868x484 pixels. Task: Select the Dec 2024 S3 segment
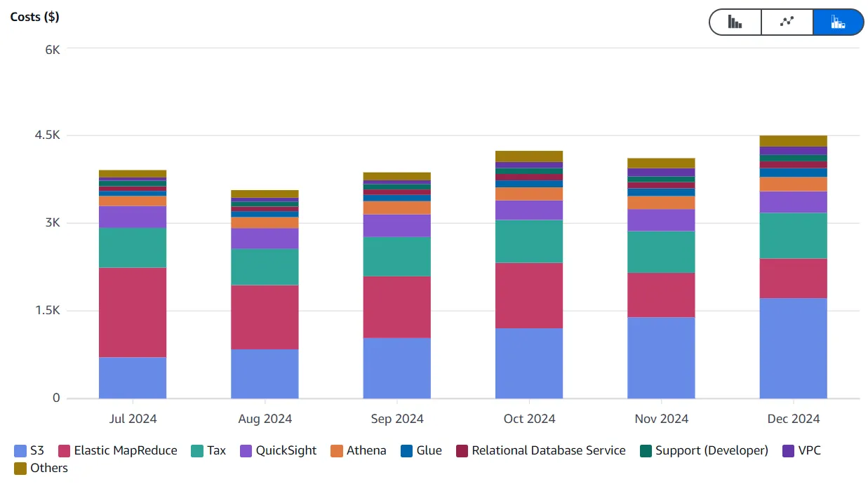click(x=793, y=347)
